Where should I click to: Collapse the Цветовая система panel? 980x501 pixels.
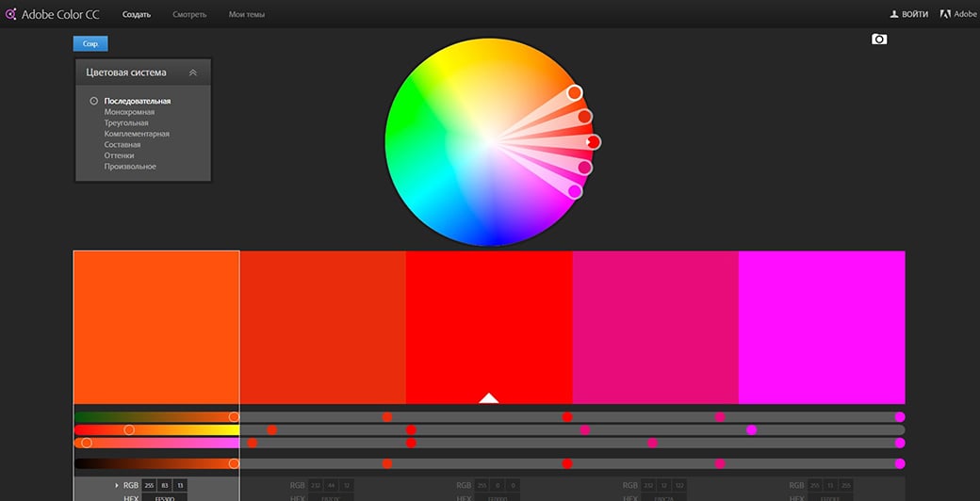pos(193,73)
